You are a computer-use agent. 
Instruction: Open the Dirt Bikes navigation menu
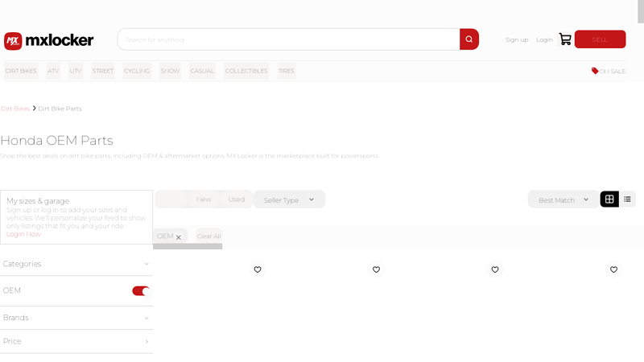tap(21, 71)
